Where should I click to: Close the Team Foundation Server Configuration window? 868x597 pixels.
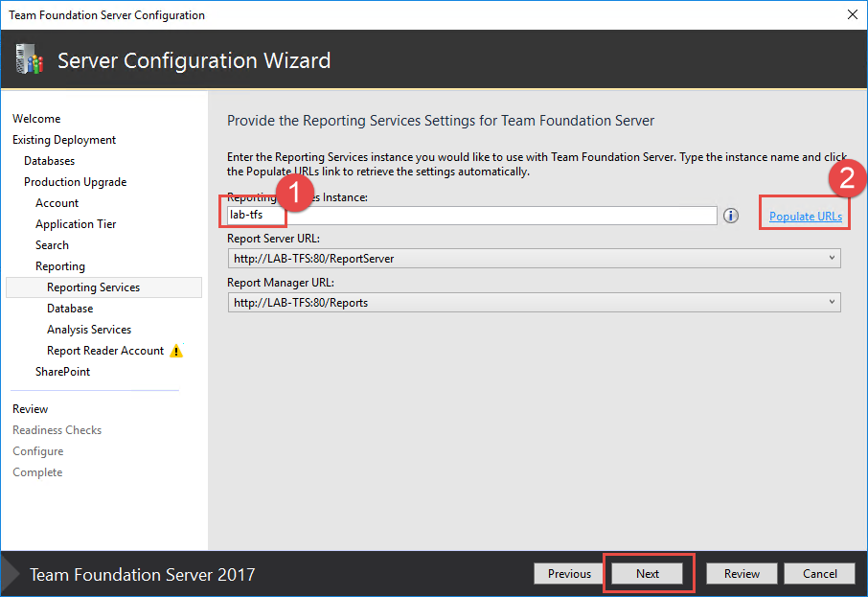coord(852,15)
